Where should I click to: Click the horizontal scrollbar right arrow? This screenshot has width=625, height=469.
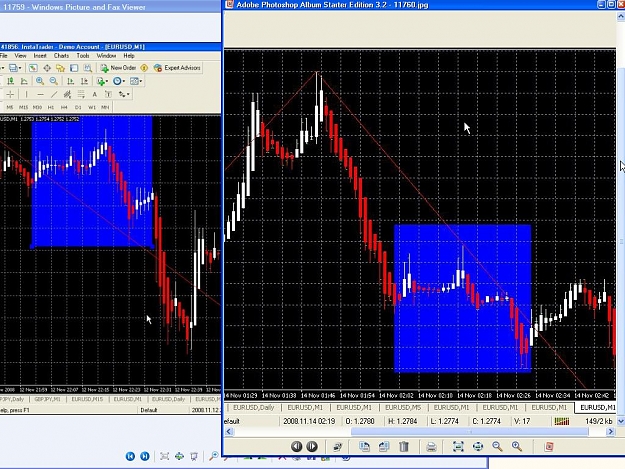(x=610, y=432)
